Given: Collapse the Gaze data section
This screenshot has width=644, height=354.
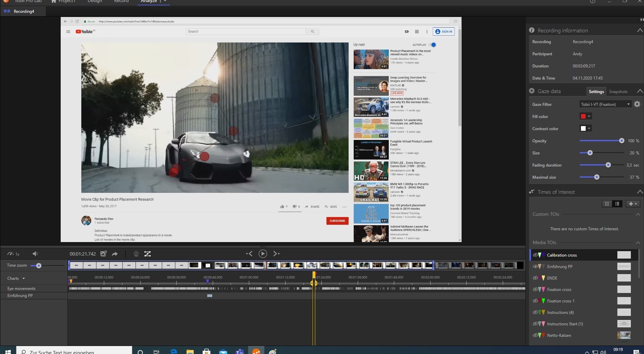Looking at the screenshot, I should pos(640,91).
